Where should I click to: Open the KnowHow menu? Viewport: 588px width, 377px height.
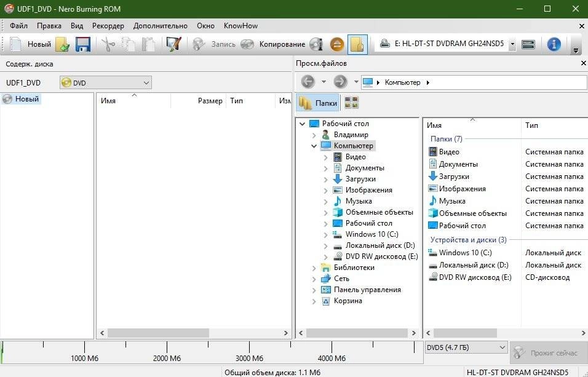pyautogui.click(x=240, y=26)
